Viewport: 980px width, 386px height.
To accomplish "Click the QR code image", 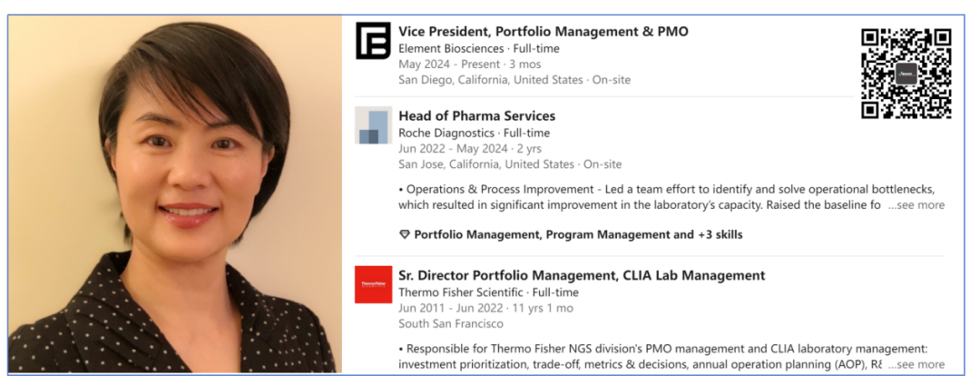I will point(906,74).
